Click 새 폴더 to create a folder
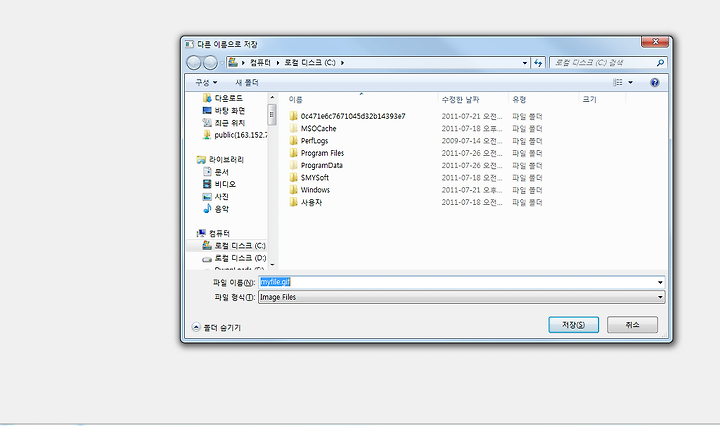This screenshot has height=426, width=720. tap(247, 83)
